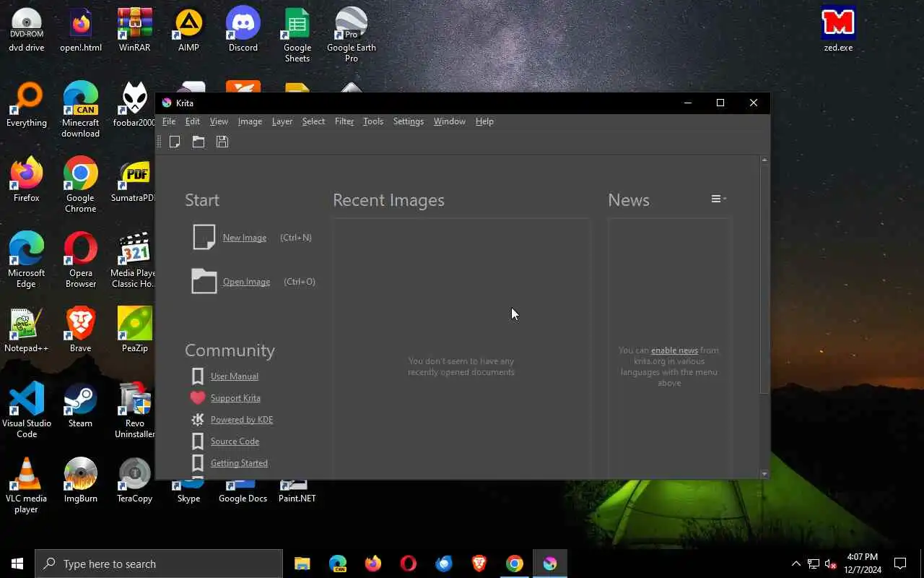Create a new document from Krita toolbar
This screenshot has height=578, width=924.
coord(175,142)
